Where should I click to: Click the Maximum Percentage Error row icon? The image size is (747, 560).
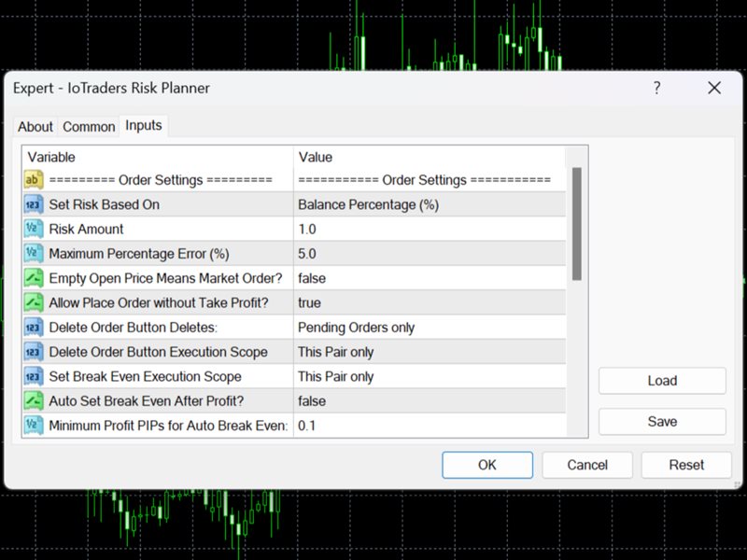[x=34, y=253]
